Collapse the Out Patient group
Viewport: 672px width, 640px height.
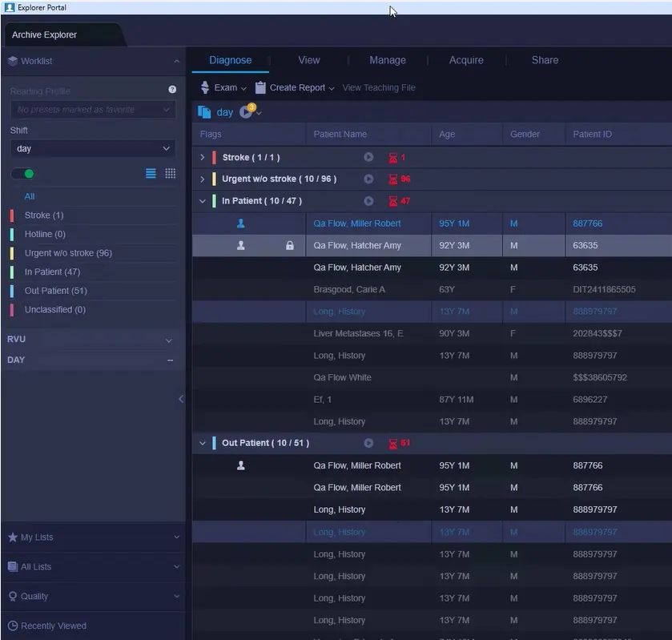point(203,443)
